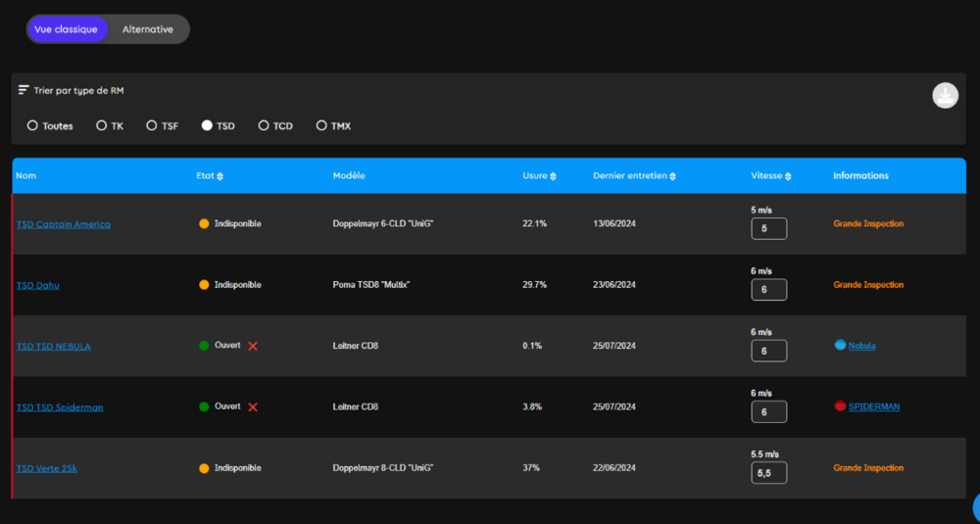Click the red X beside TSD NEBULA status
This screenshot has width=980, height=524.
(253, 346)
